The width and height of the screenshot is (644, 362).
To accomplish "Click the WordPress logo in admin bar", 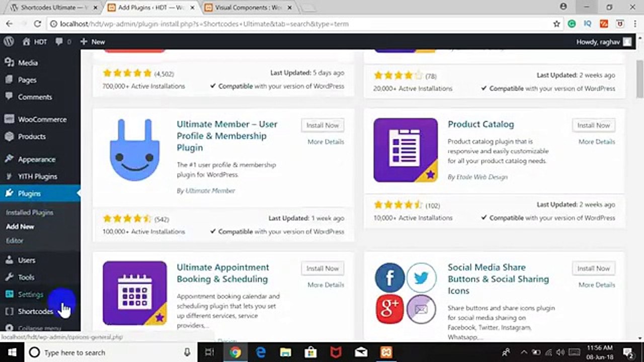I will pyautogui.click(x=9, y=42).
